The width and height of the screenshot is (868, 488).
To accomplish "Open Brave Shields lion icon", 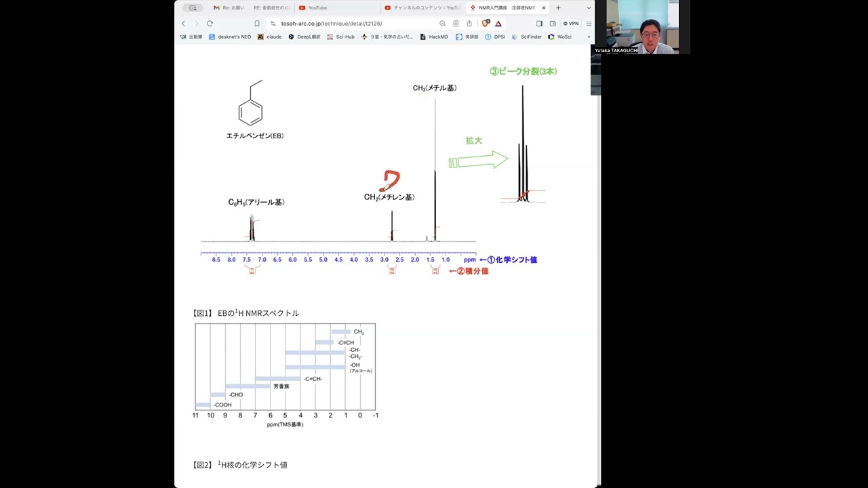I will [486, 23].
